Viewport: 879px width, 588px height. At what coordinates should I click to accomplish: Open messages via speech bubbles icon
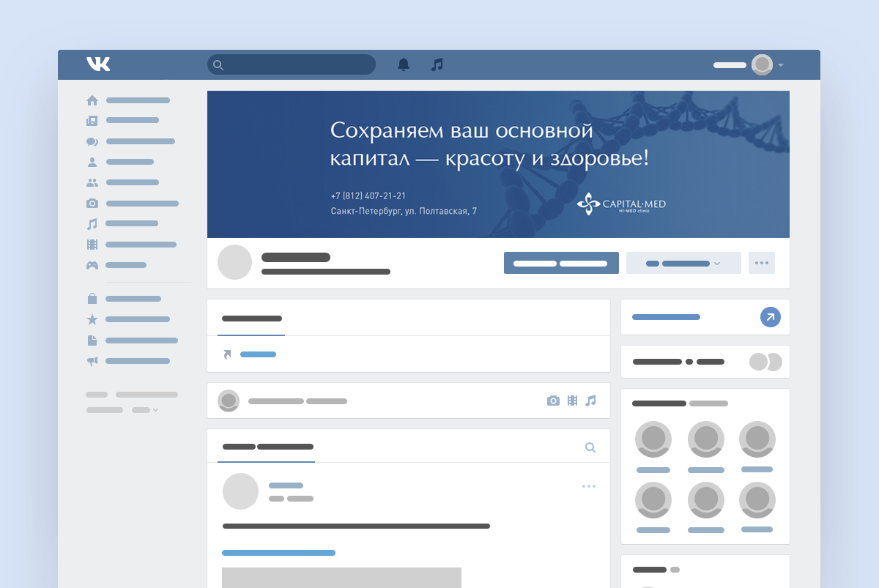[92, 141]
